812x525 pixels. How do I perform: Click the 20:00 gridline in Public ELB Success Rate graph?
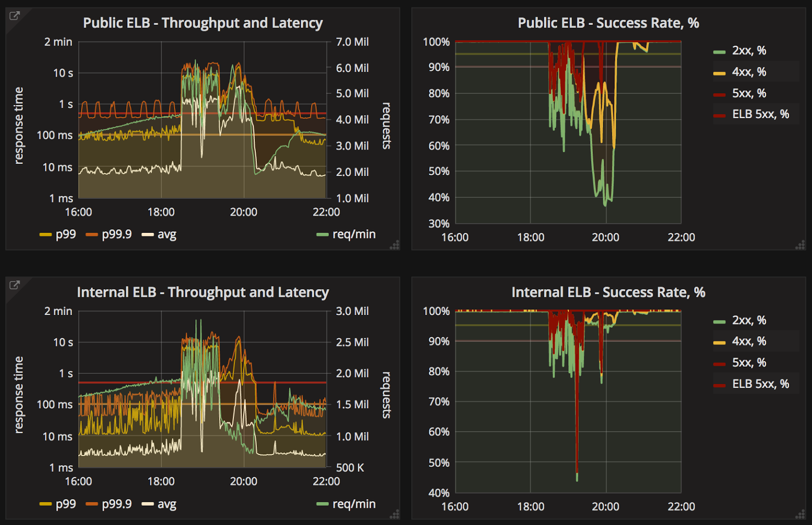(x=606, y=132)
